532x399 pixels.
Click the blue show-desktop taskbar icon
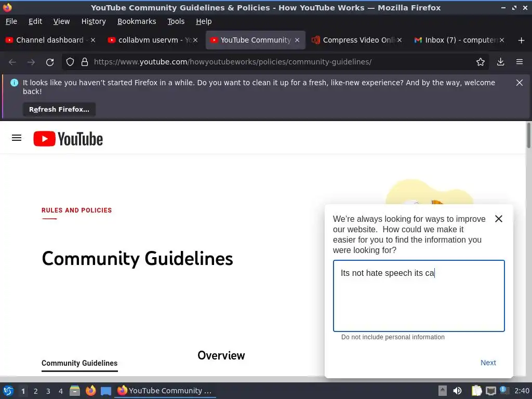pos(106,391)
